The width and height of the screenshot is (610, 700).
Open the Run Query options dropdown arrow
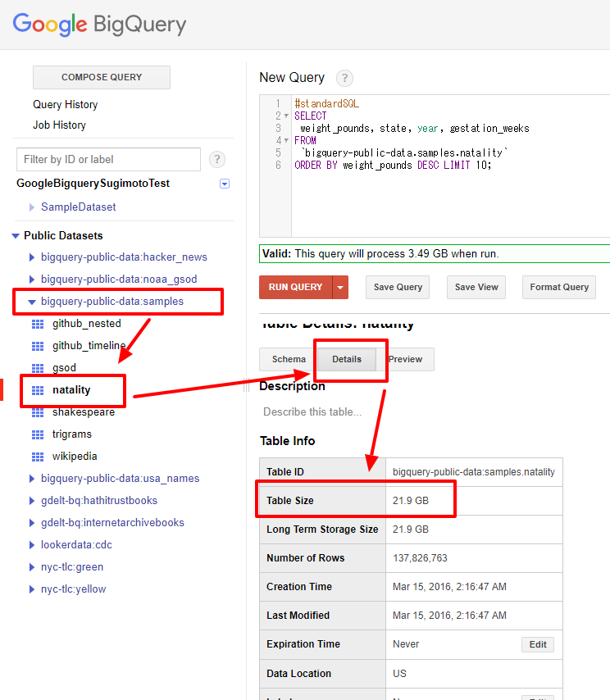(x=340, y=287)
